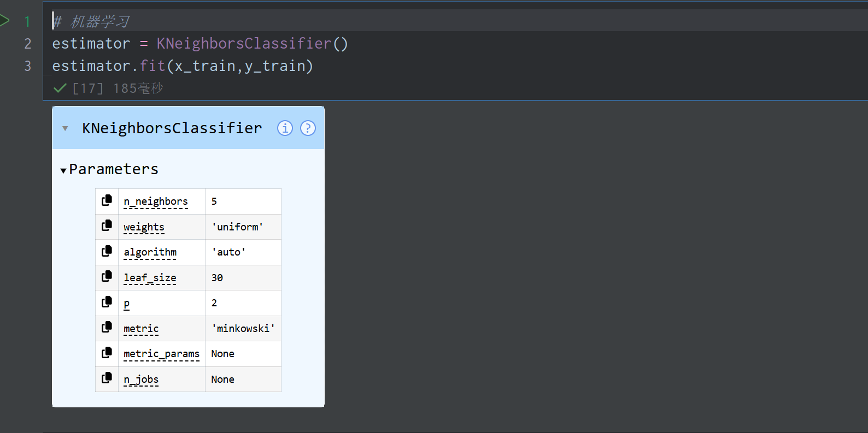The height and width of the screenshot is (433, 868).
Task: Copy the n_jobs parameter
Action: (107, 378)
